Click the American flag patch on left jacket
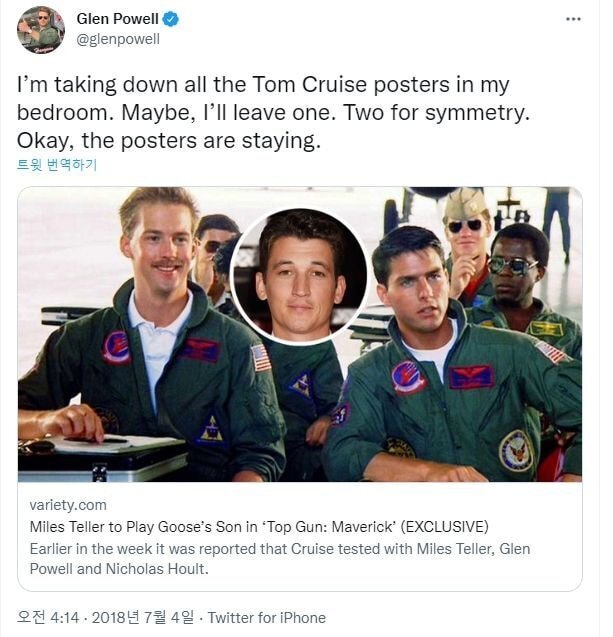This screenshot has width=613, height=637. coord(261,357)
